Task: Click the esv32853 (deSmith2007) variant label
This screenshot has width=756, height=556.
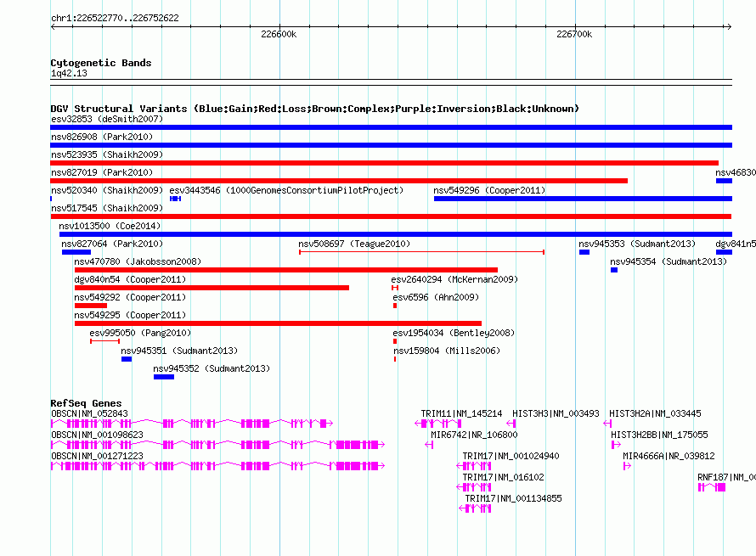Action: coord(107,119)
